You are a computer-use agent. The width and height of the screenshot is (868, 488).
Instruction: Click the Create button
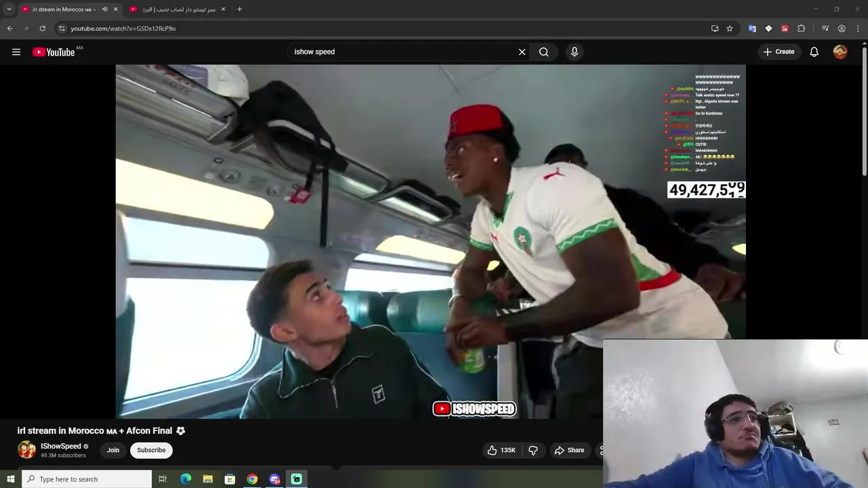(778, 52)
